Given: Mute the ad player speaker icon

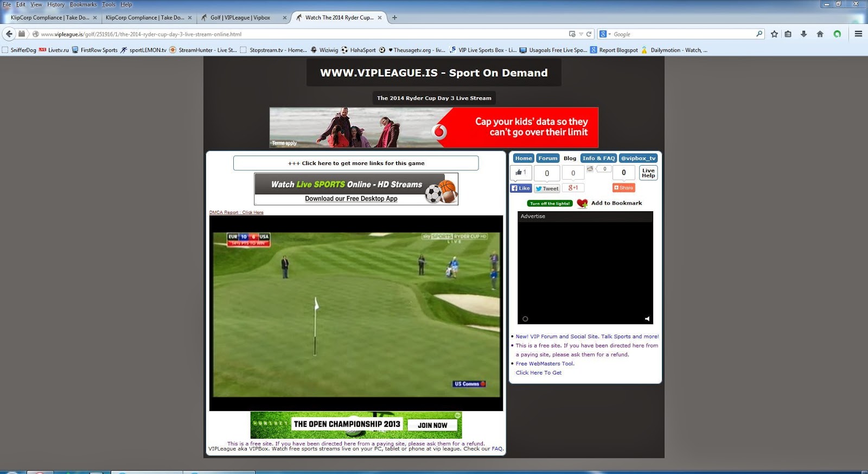Looking at the screenshot, I should point(647,319).
